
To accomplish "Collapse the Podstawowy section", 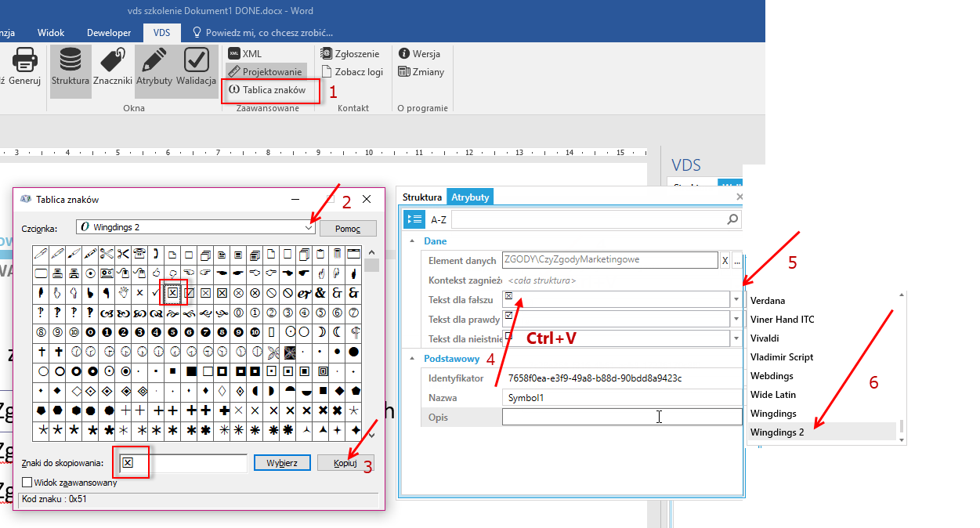I will 413,359.
